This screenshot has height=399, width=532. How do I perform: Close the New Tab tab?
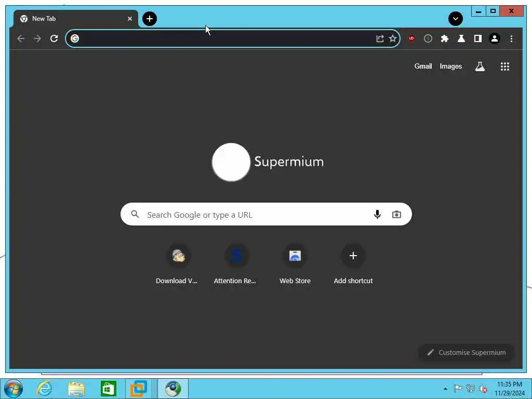tap(129, 19)
